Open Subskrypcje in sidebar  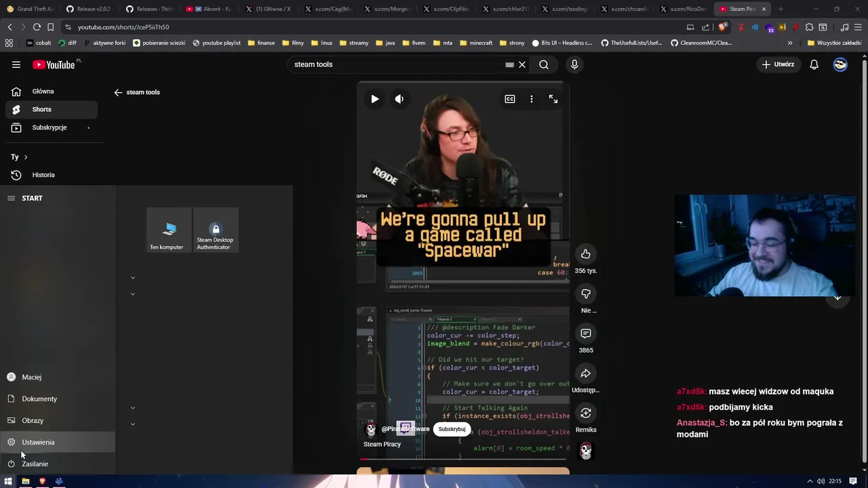tap(52, 127)
